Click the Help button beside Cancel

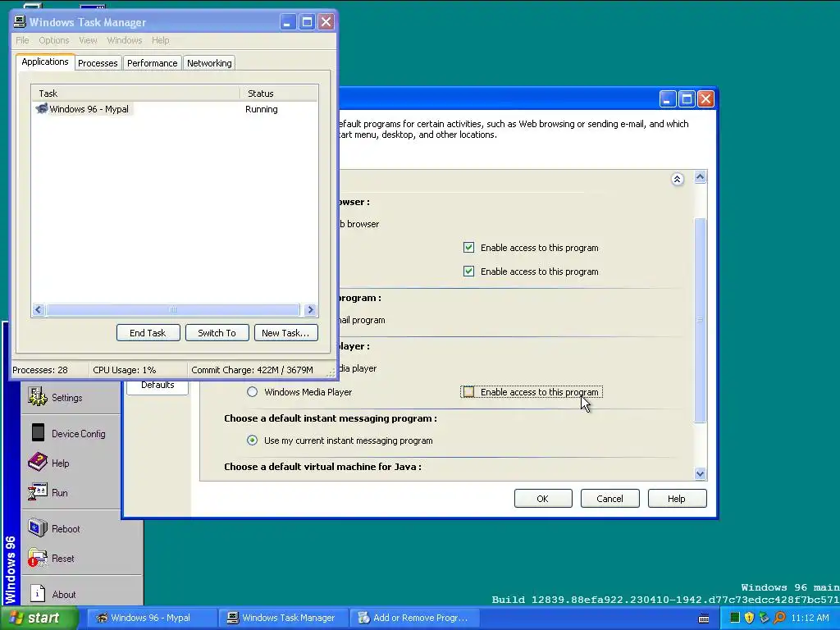(677, 499)
